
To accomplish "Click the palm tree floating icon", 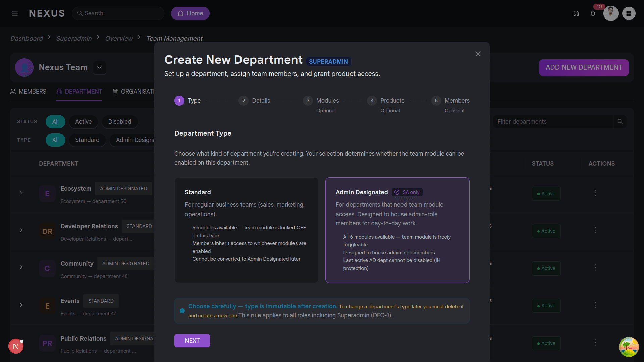I will click(629, 347).
